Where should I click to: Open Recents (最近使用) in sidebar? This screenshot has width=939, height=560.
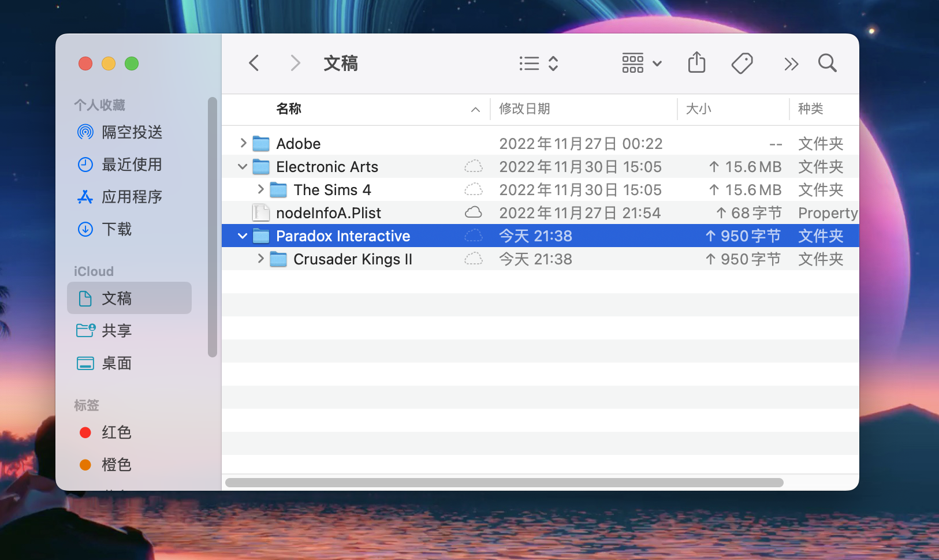click(x=129, y=165)
